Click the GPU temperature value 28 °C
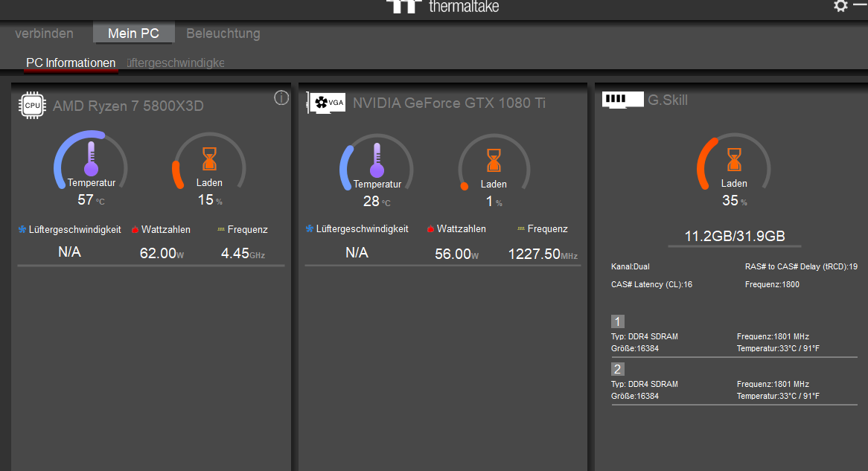Screen dimensions: 868x471 tap(377, 202)
